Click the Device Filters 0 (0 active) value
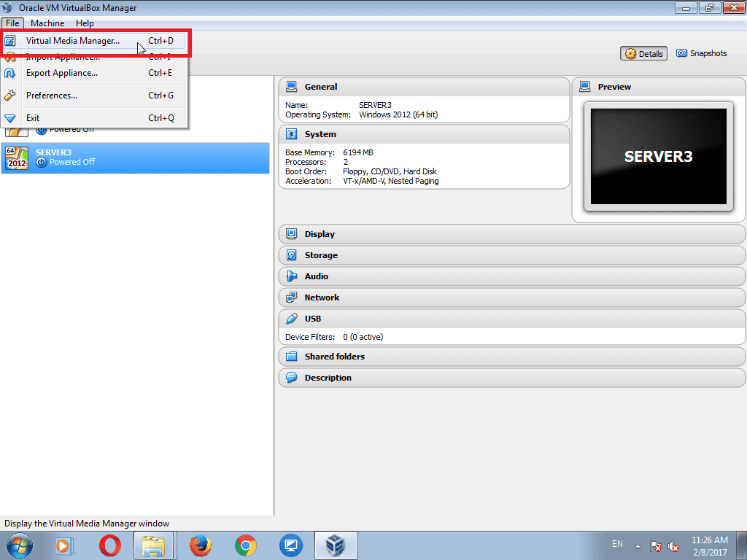747x560 pixels. click(363, 337)
